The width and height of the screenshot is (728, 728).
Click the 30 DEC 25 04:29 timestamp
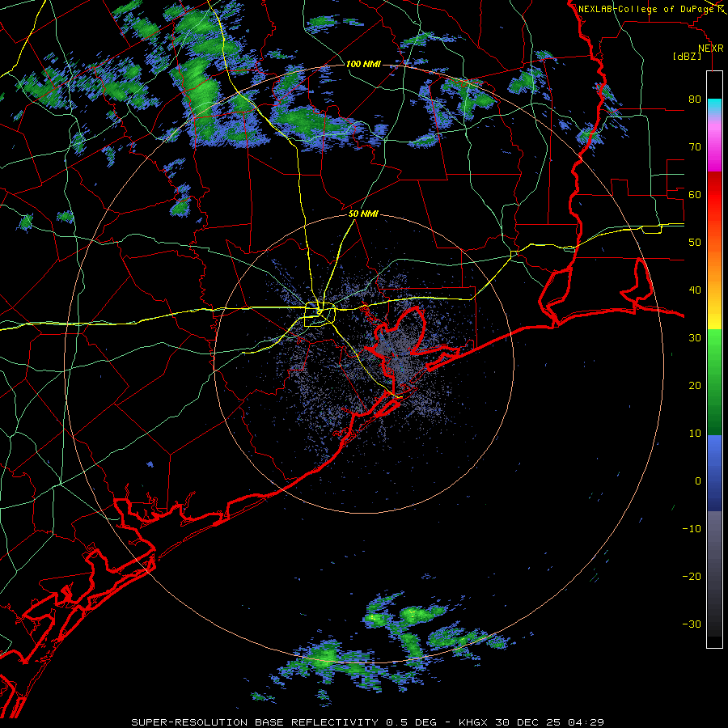pos(550,722)
